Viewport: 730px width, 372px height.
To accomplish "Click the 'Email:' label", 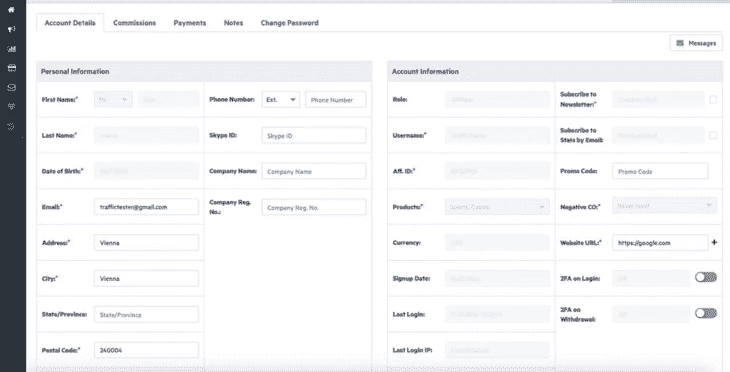I will click(52, 207).
